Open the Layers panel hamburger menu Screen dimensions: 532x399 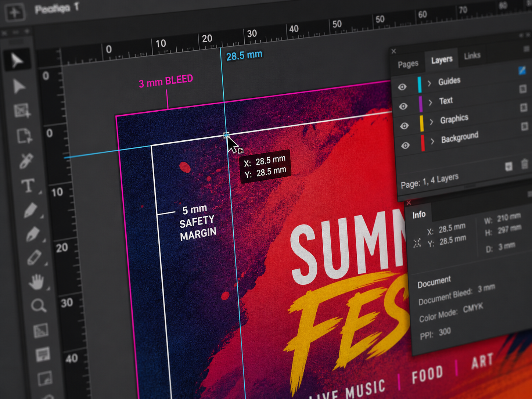526,49
